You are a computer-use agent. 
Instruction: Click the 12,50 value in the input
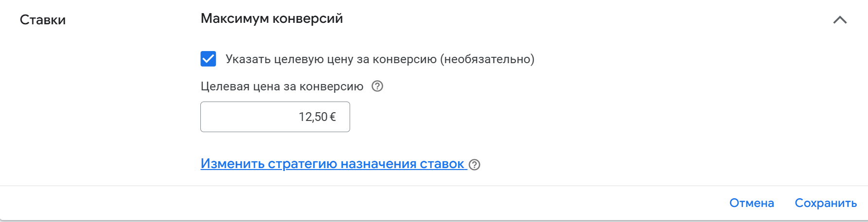(x=313, y=117)
